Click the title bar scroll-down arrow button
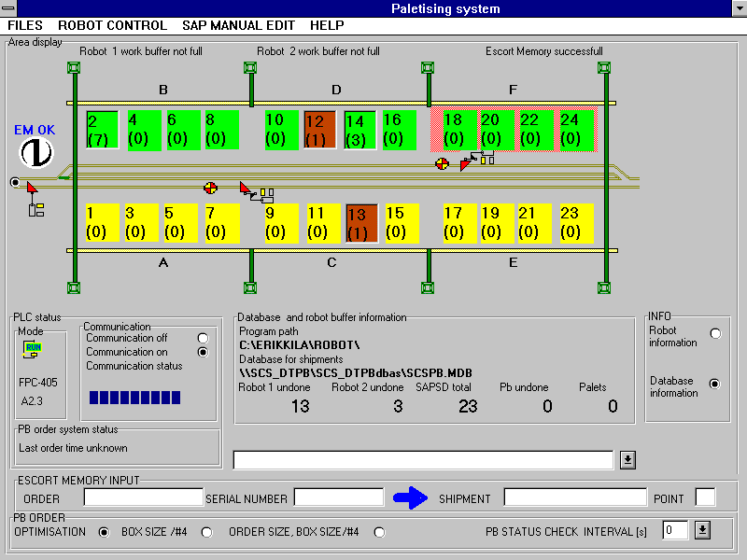747x560 pixels. pyautogui.click(x=739, y=8)
